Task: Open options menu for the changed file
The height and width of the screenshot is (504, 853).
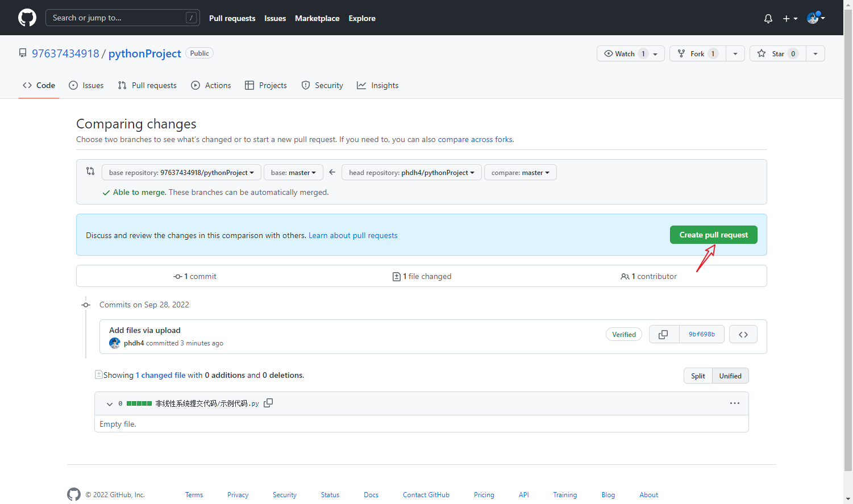Action: (735, 403)
